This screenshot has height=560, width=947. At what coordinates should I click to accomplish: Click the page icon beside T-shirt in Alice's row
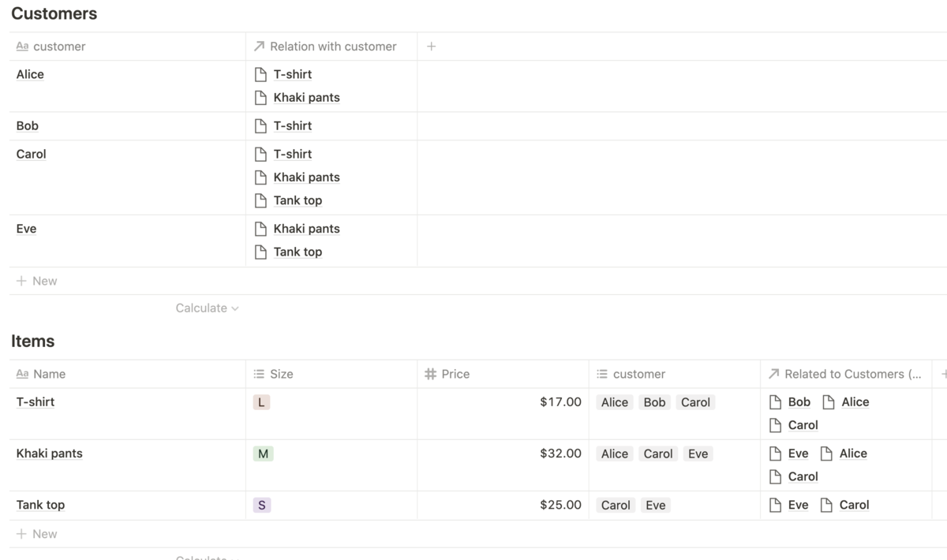point(261,74)
